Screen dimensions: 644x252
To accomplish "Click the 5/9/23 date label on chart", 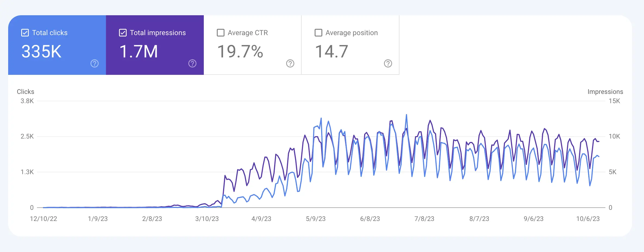I will (315, 219).
